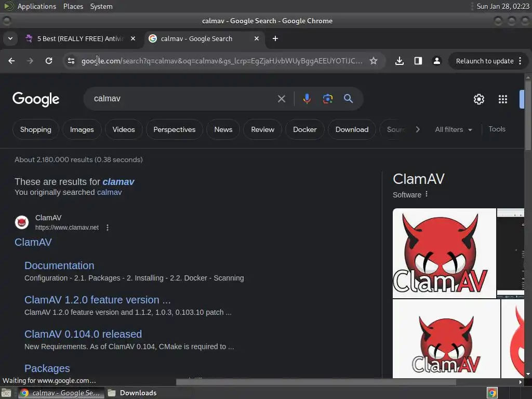Screen dimensions: 532x399
Task: Open the tab search dropdown arrow
Action: pyautogui.click(x=10, y=38)
